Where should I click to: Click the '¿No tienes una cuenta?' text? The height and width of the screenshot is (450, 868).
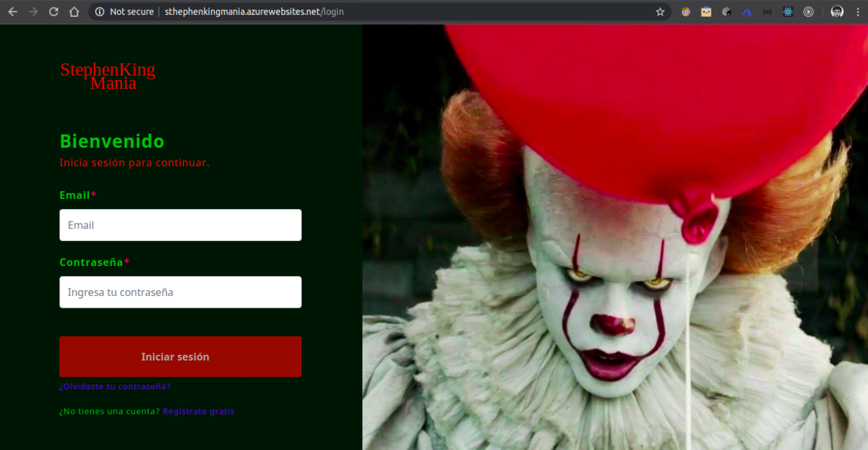pyautogui.click(x=110, y=411)
